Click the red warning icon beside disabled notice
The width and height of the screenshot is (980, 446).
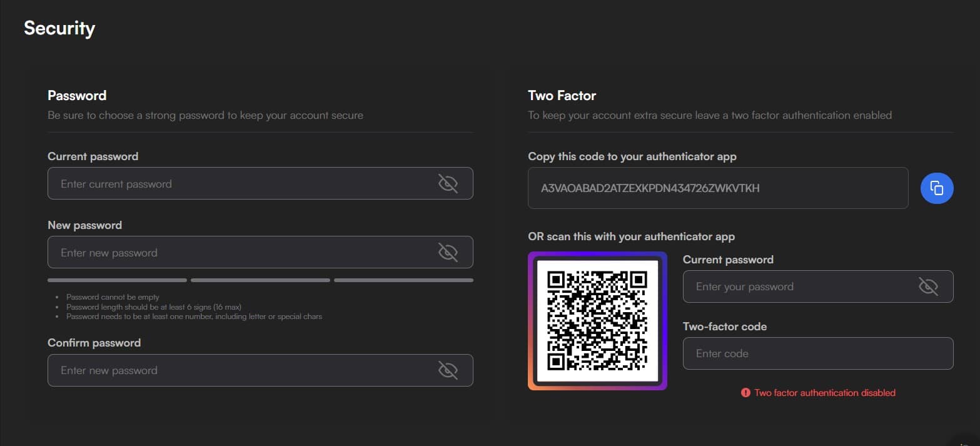[x=745, y=393]
